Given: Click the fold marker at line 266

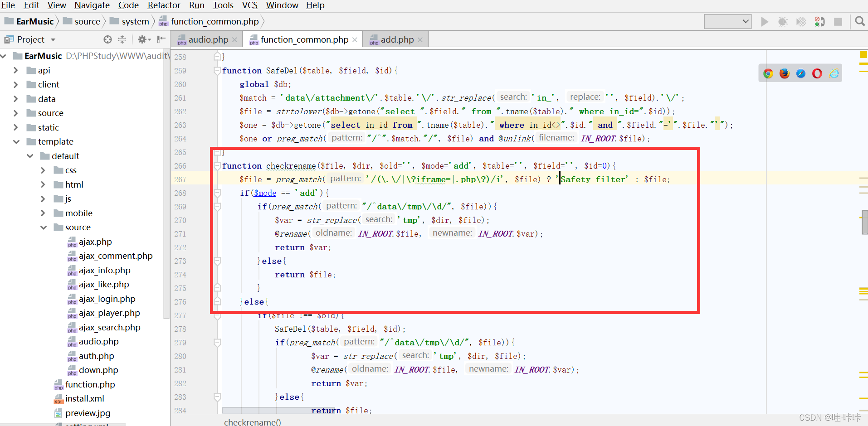Looking at the screenshot, I should pos(217,166).
